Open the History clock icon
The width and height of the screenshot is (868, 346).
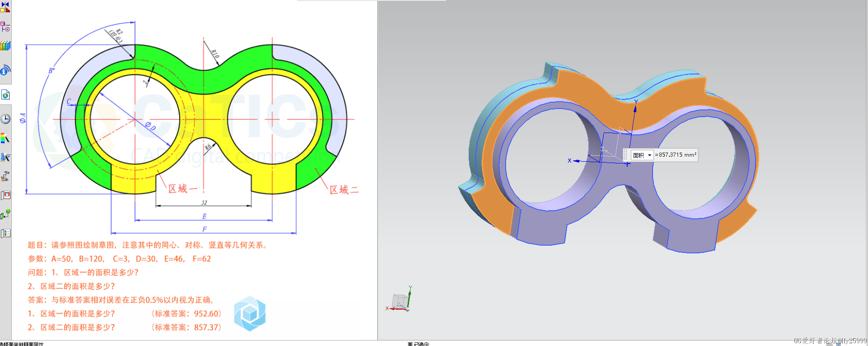coord(5,119)
